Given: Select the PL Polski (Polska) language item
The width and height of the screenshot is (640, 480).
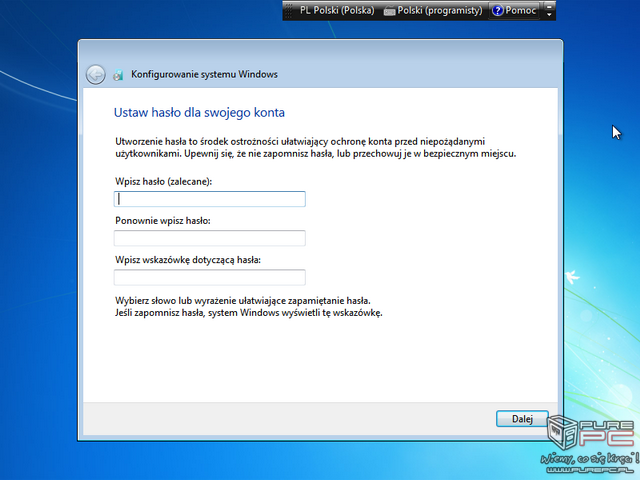Looking at the screenshot, I should coord(337,10).
